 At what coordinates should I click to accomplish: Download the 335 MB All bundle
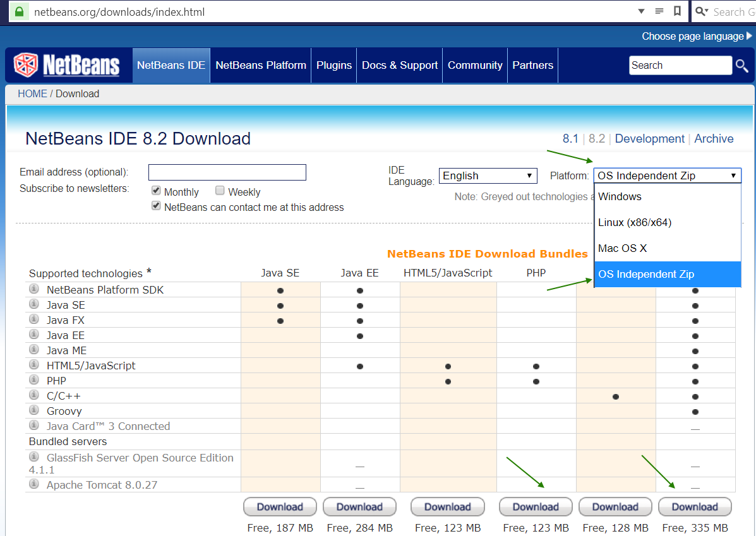(695, 506)
